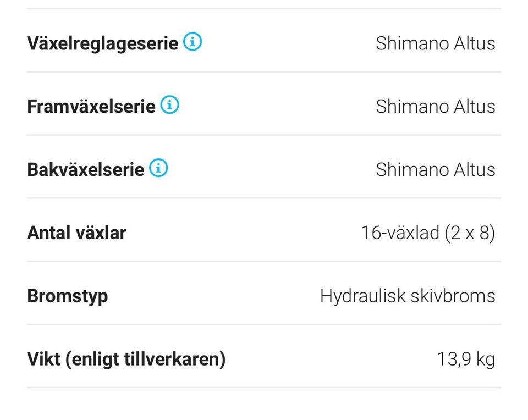Tap the "kg" unit in weight row
Viewport: 528px width, 420px height.
pos(486,361)
